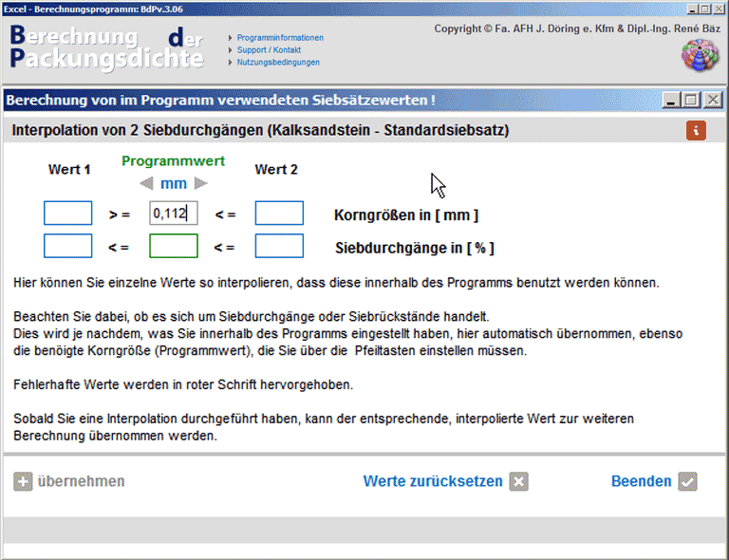Open the Programminformationen link
This screenshot has height=560, width=729.
(280, 38)
